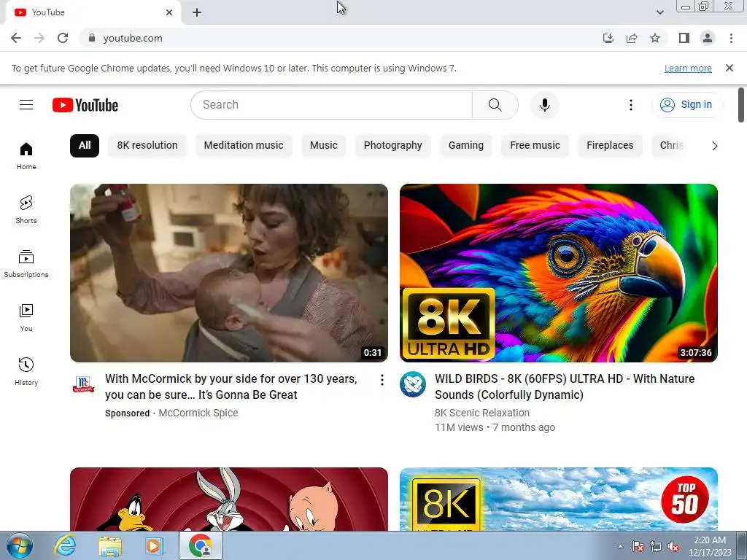Click inside the YouTube search field
This screenshot has height=560, width=747.
tap(332, 105)
